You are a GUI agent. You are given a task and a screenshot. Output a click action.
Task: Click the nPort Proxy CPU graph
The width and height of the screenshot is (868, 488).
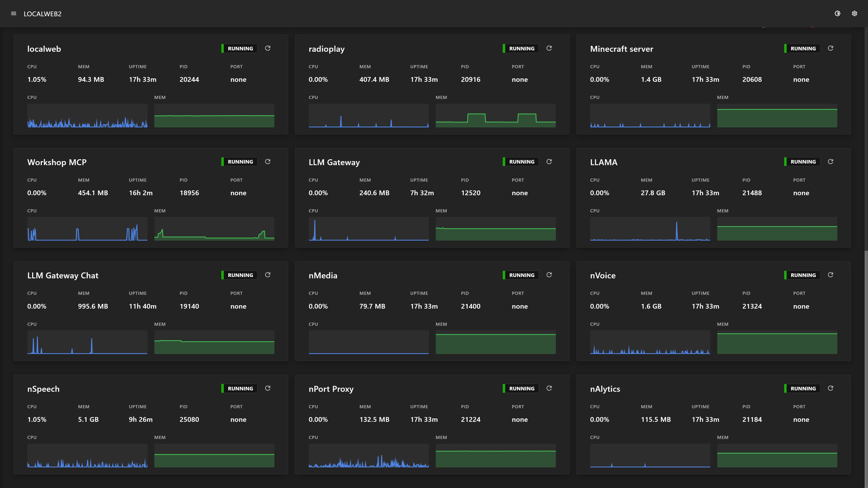point(369,455)
